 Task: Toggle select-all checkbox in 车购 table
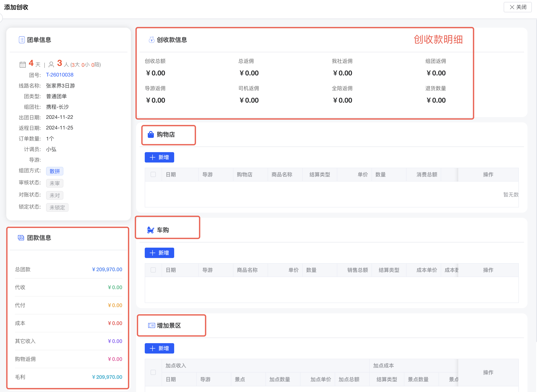click(153, 270)
